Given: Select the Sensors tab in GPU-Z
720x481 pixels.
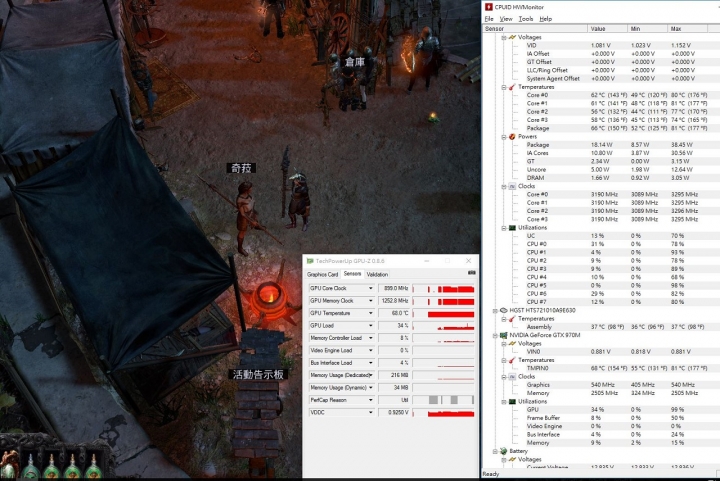Looking at the screenshot, I should (x=352, y=274).
